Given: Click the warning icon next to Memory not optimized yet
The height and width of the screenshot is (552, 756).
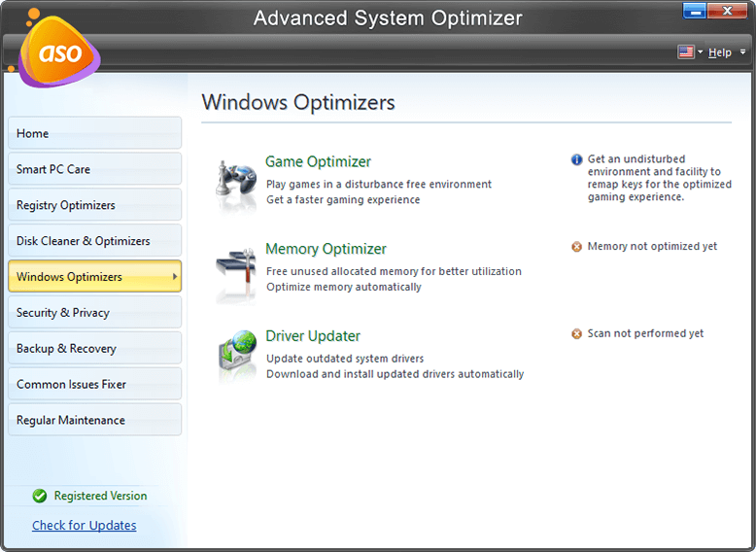Looking at the screenshot, I should coord(576,247).
